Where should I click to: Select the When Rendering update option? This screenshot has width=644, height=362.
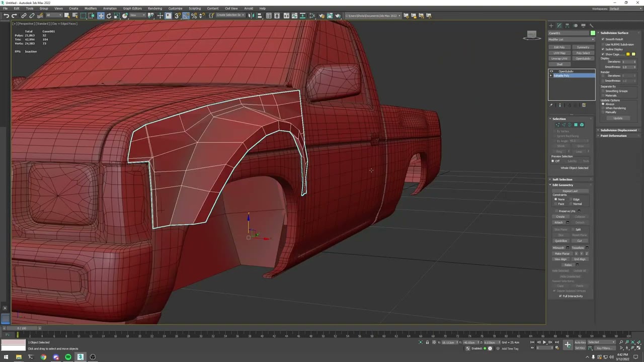603,108
